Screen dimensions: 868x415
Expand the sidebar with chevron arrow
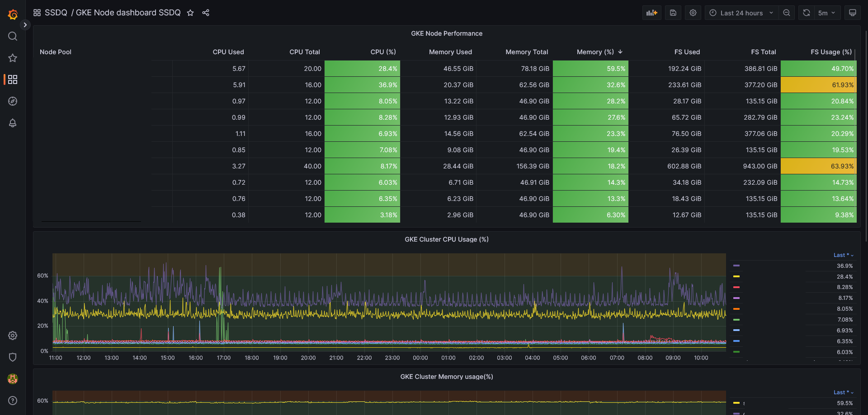pos(25,25)
